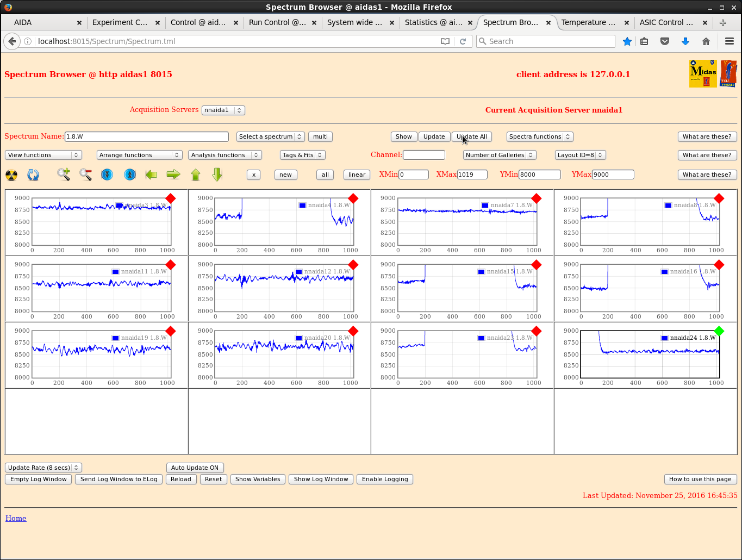Open the Home link
The image size is (742, 560).
tap(16, 518)
